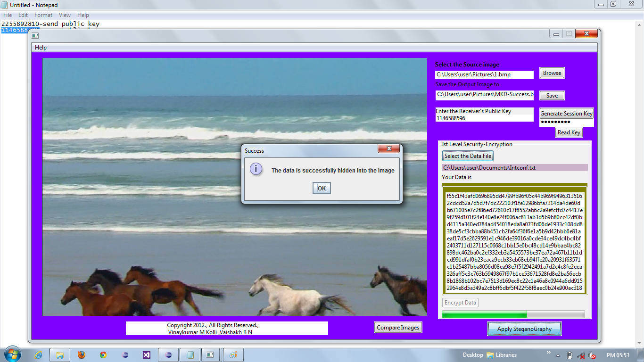Click the Receiver's Public Key input field
The height and width of the screenshot is (362, 644).
point(485,118)
